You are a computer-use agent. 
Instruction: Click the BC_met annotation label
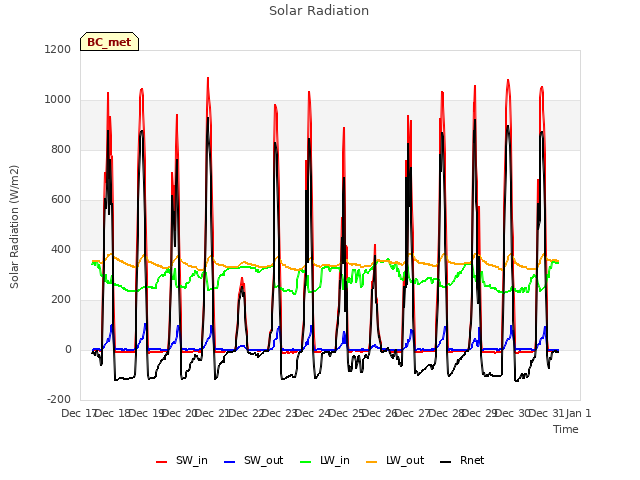109,42
